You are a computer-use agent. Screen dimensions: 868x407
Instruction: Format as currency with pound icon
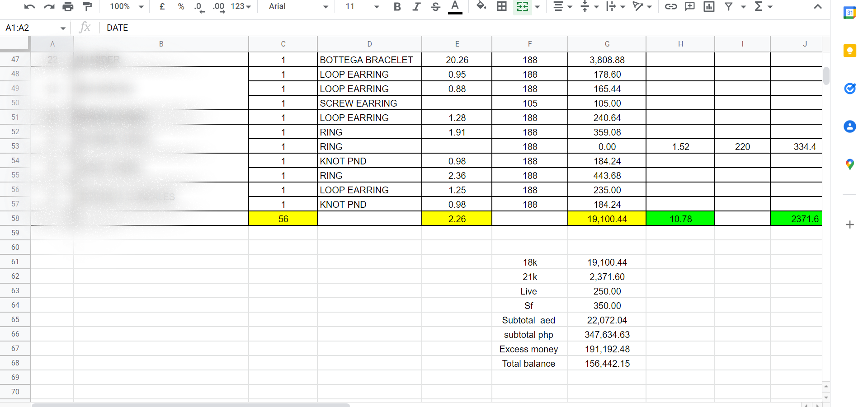pyautogui.click(x=162, y=6)
